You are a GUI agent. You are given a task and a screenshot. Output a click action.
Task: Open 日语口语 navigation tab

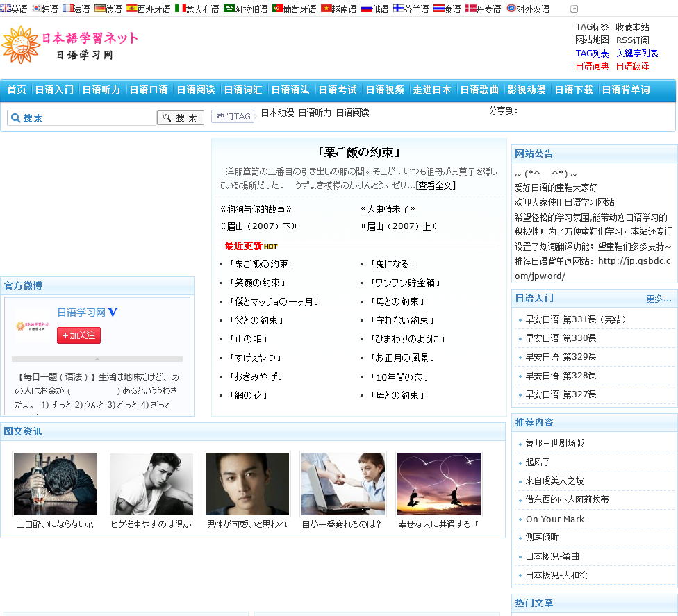click(149, 90)
